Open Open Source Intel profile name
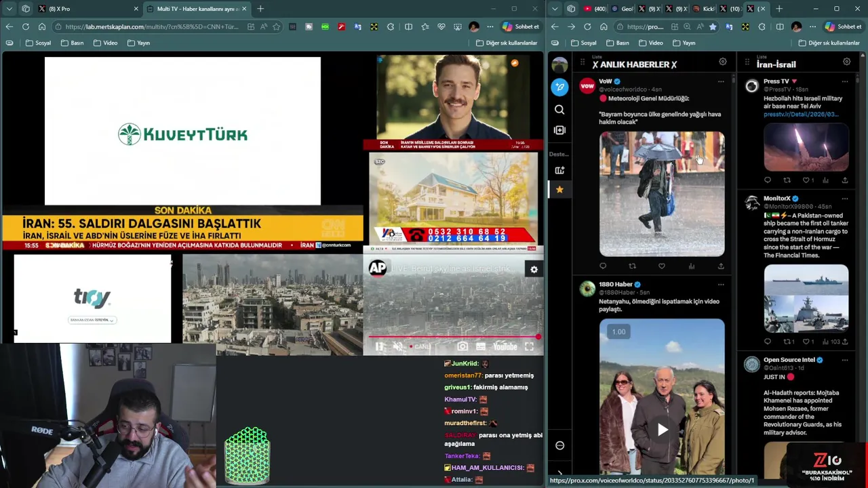Viewport: 868px width, 488px height. point(789,360)
